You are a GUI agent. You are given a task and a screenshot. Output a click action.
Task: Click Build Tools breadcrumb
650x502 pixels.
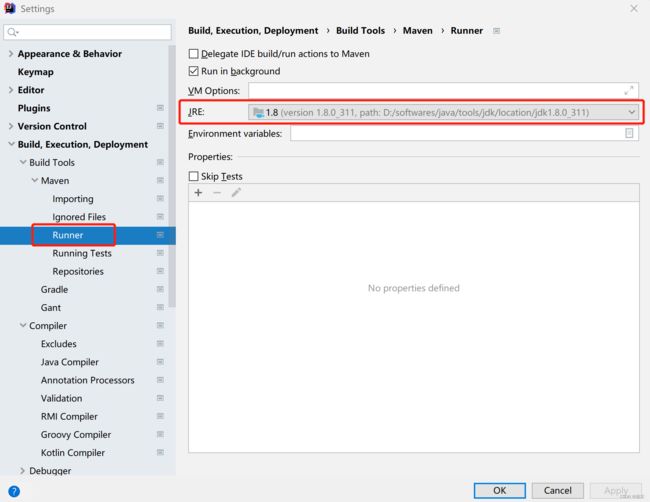[360, 31]
